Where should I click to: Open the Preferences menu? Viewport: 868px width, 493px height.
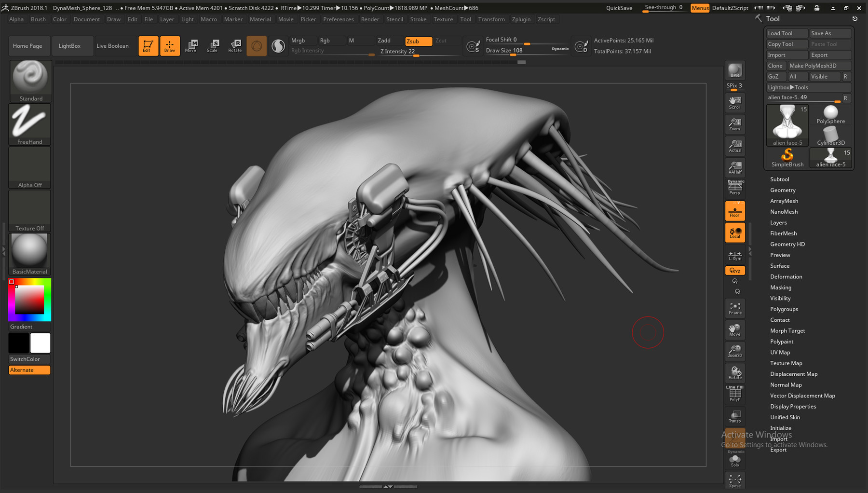[339, 19]
